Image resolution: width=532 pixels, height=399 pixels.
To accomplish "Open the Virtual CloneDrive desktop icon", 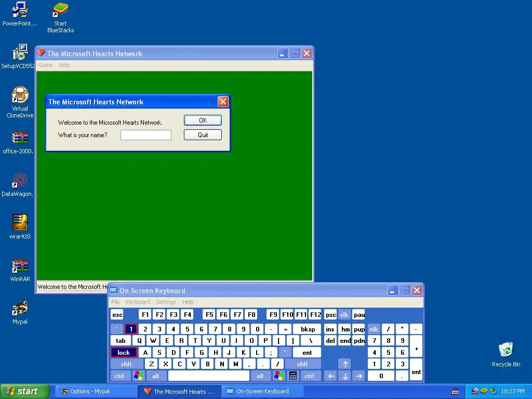I will (x=20, y=102).
